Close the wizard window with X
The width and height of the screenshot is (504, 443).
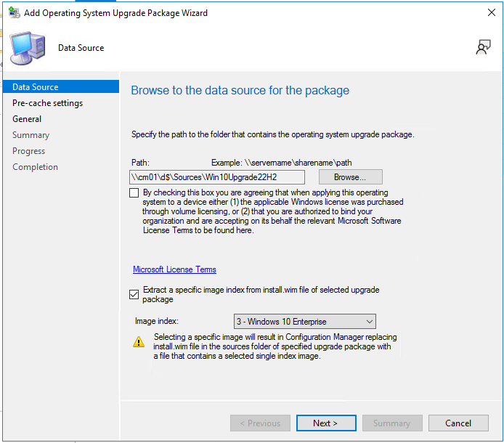tap(492, 12)
